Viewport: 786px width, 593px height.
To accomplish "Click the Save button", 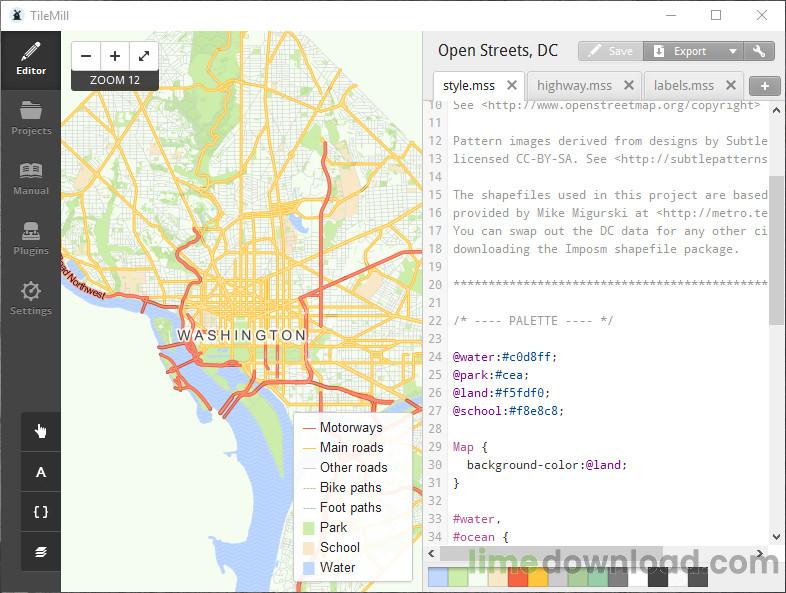I will click(611, 51).
